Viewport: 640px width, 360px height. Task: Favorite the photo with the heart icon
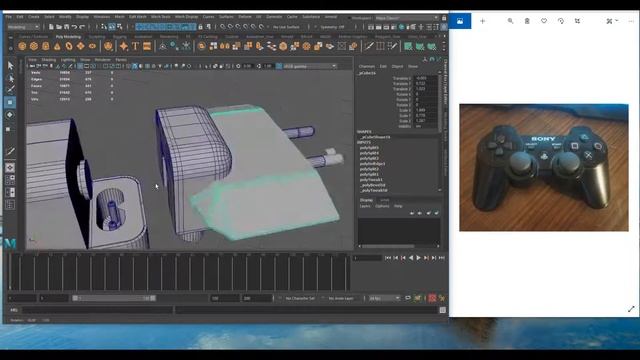point(544,21)
